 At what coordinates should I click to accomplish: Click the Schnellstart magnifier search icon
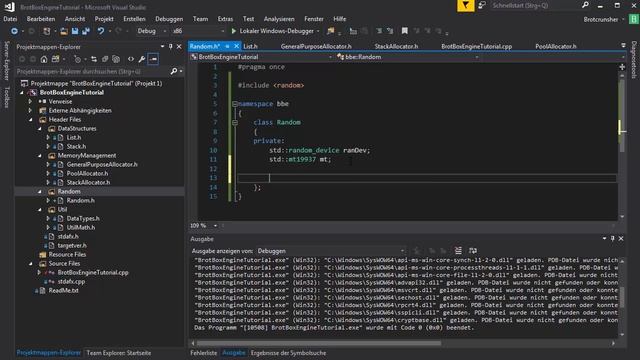coord(585,5)
